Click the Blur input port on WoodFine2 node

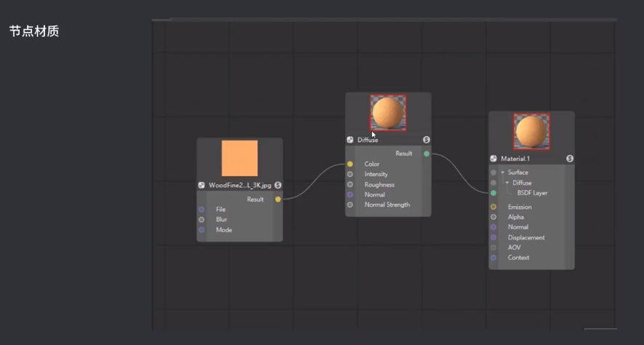(x=202, y=219)
